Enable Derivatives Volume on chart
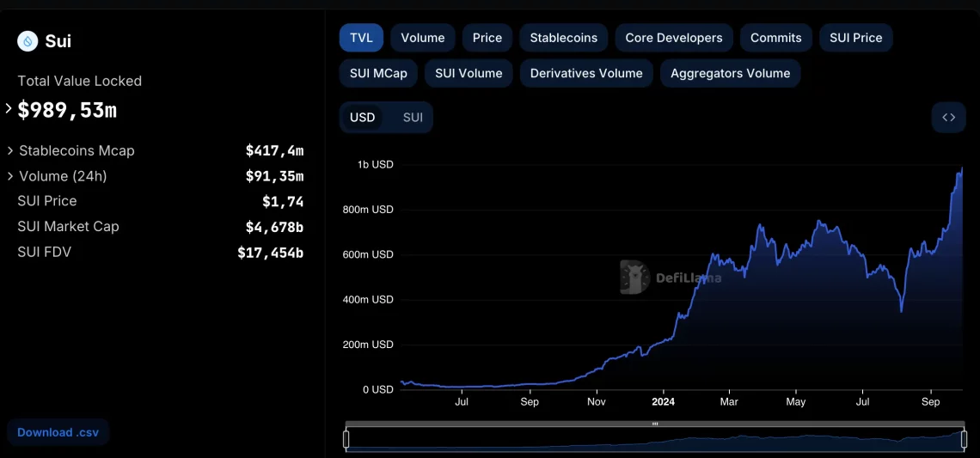Image resolution: width=980 pixels, height=458 pixels. coord(586,73)
